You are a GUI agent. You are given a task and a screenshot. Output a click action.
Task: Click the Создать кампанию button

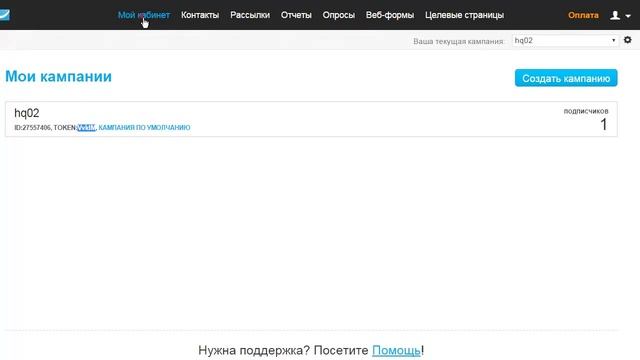point(566,78)
